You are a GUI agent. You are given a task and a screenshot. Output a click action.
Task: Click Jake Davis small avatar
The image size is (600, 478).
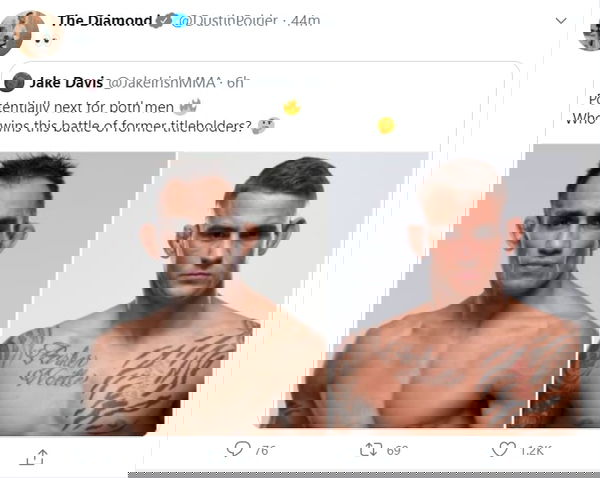pyautogui.click(x=15, y=82)
